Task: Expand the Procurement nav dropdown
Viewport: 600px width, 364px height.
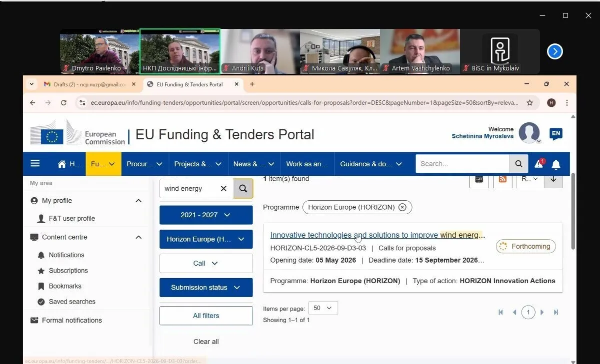Action: point(144,164)
